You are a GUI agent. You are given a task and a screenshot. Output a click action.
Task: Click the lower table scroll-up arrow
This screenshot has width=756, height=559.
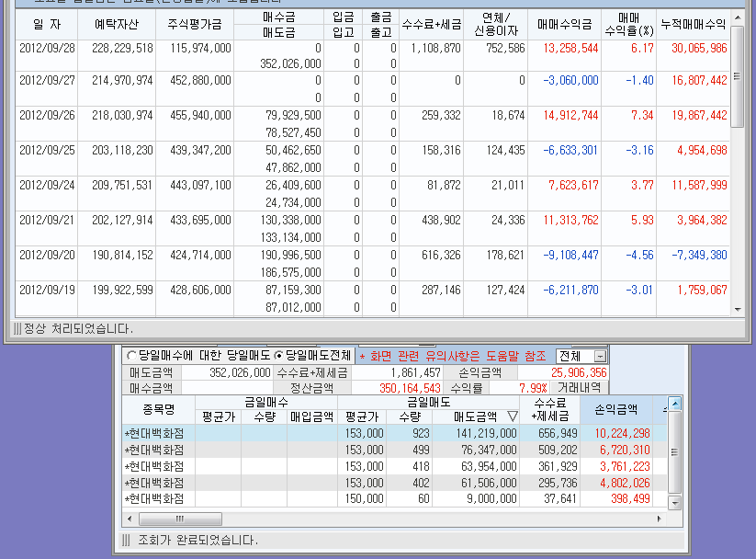(x=675, y=404)
